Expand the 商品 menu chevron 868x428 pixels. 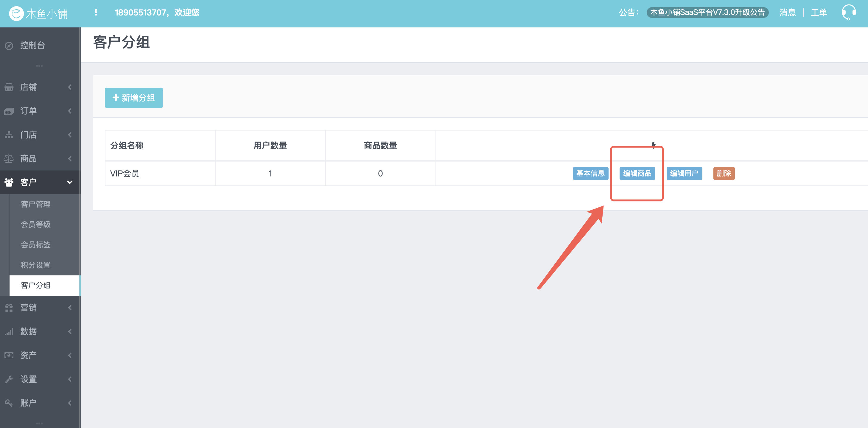pos(70,159)
